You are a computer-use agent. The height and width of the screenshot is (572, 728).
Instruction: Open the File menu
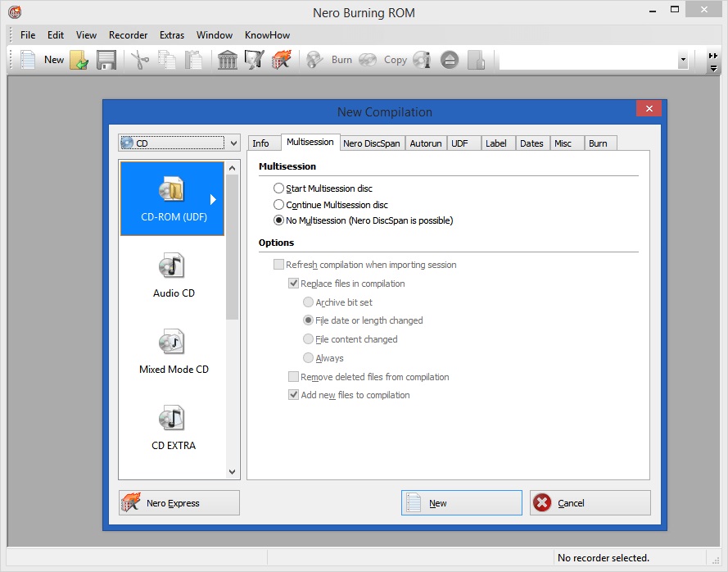[x=28, y=35]
